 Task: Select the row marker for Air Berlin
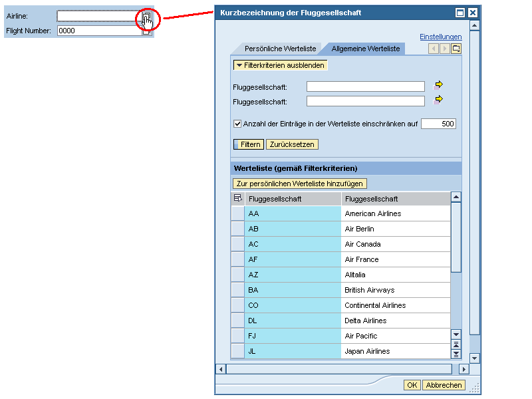pos(237,229)
